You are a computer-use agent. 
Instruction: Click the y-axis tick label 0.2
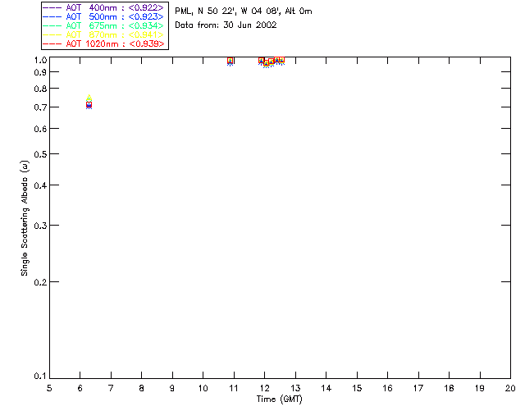pyautogui.click(x=40, y=282)
